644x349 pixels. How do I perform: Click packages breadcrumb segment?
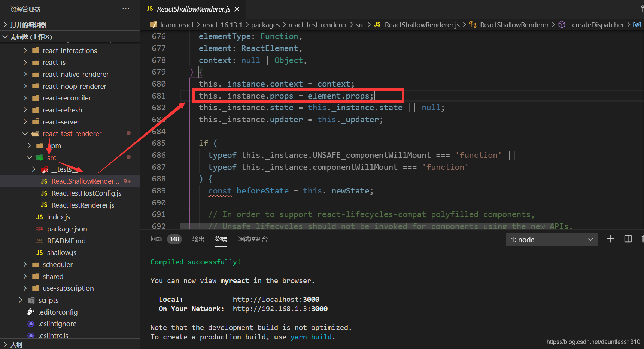pos(265,25)
